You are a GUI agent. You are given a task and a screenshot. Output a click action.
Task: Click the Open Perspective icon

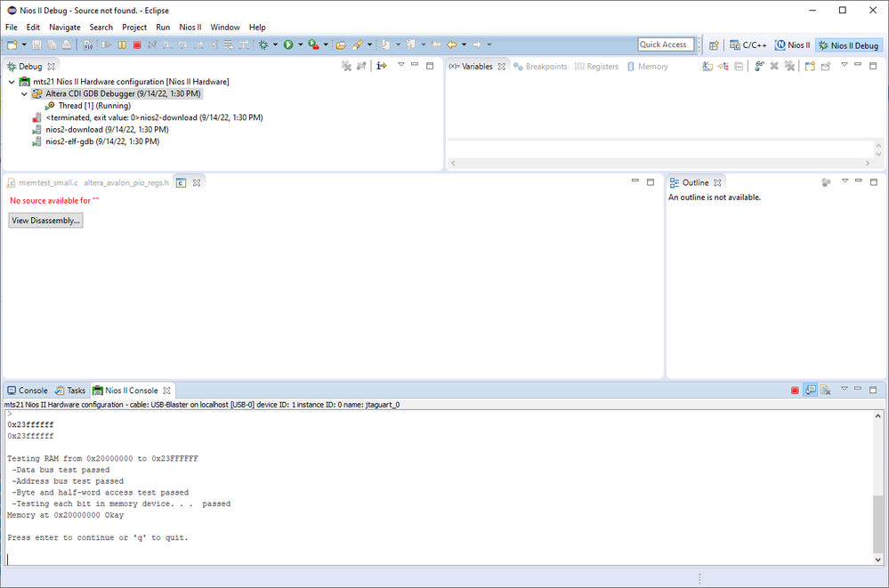(714, 45)
